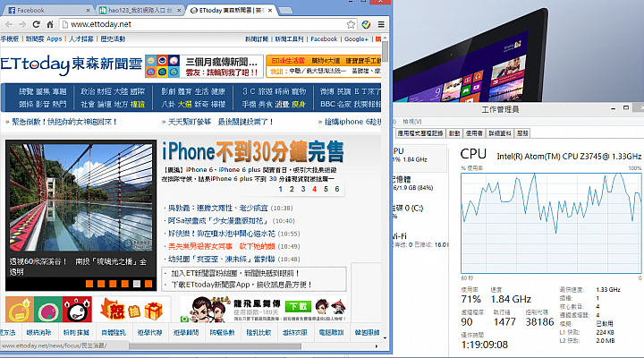644x358 pixels.
Task: Open the 搶購iphone 6 headline link
Action: point(352,122)
